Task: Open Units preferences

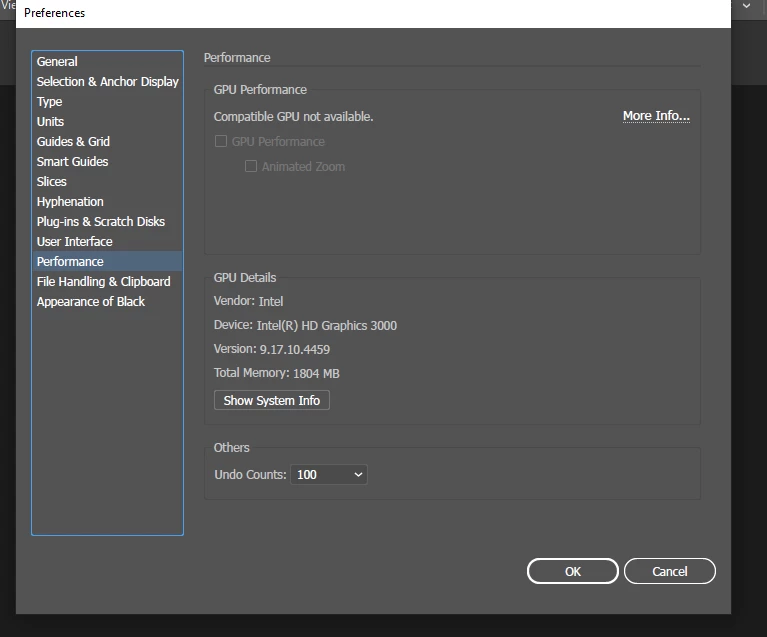Action: 107,121
